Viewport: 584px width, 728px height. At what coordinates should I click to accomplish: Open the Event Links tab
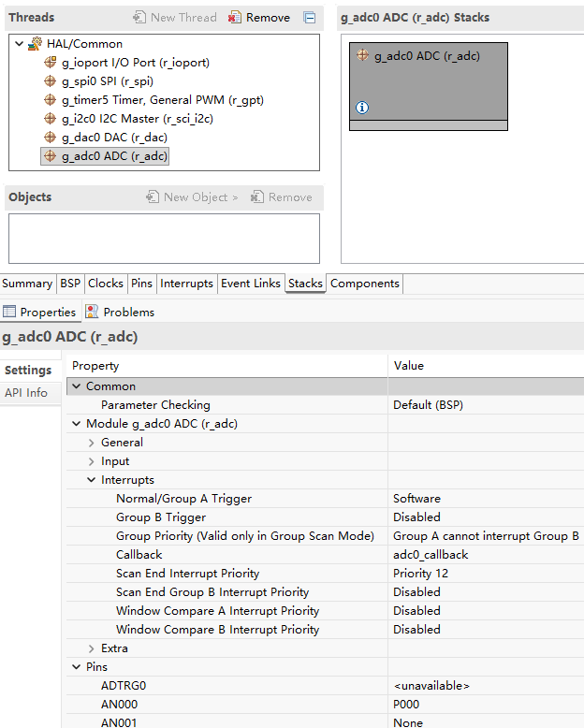pos(251,284)
